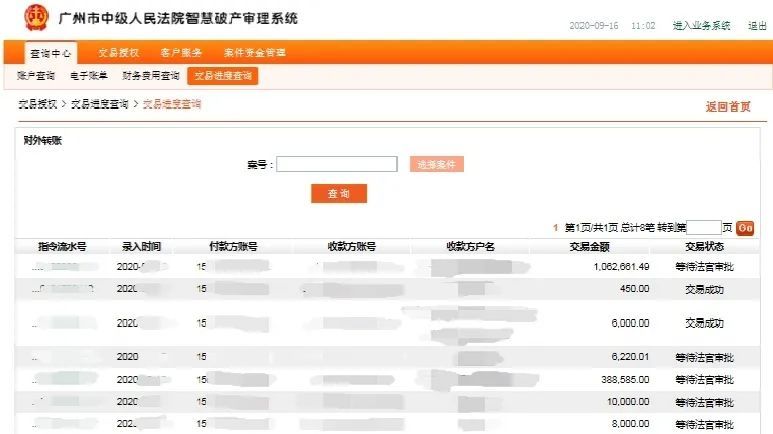This screenshot has width=773, height=434.
Task: Focus the 案号 input field
Action: pyautogui.click(x=337, y=164)
